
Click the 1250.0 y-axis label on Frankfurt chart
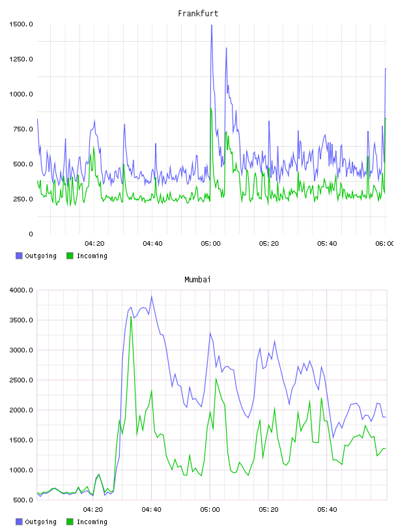[21, 59]
